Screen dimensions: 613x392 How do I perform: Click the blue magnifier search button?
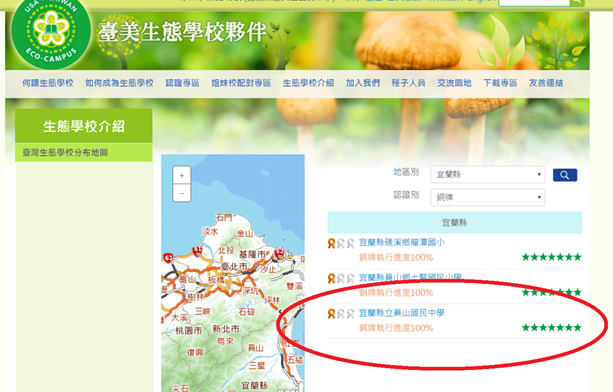click(x=565, y=175)
